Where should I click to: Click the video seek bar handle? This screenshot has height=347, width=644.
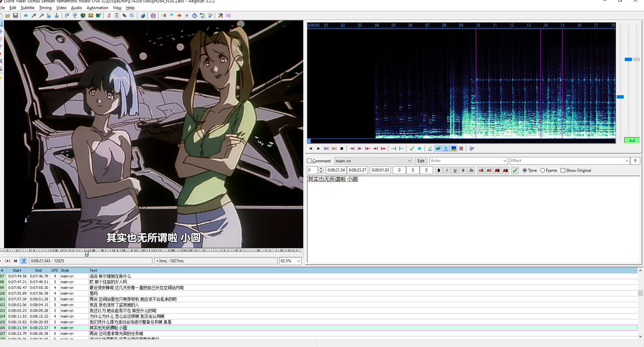click(x=87, y=253)
